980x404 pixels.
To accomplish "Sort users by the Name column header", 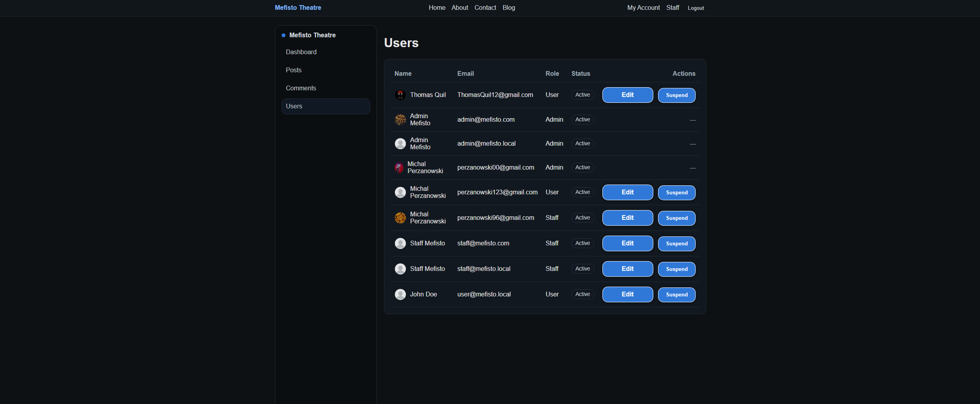I will coord(402,73).
